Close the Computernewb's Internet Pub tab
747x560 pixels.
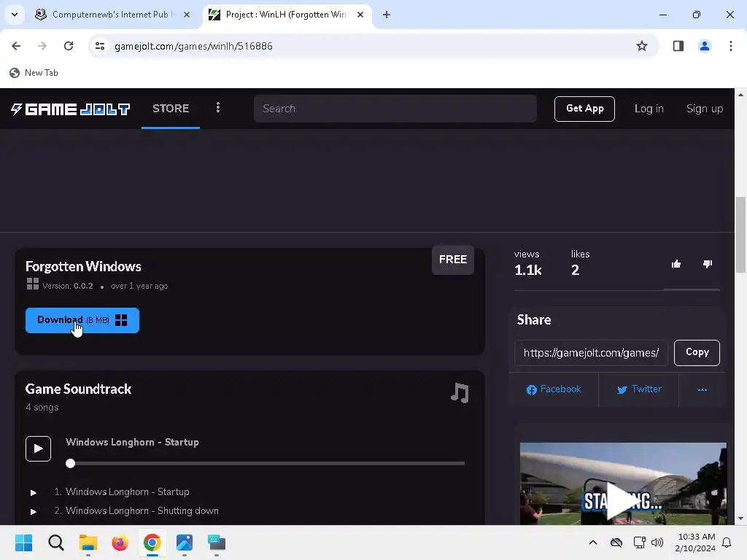point(187,15)
